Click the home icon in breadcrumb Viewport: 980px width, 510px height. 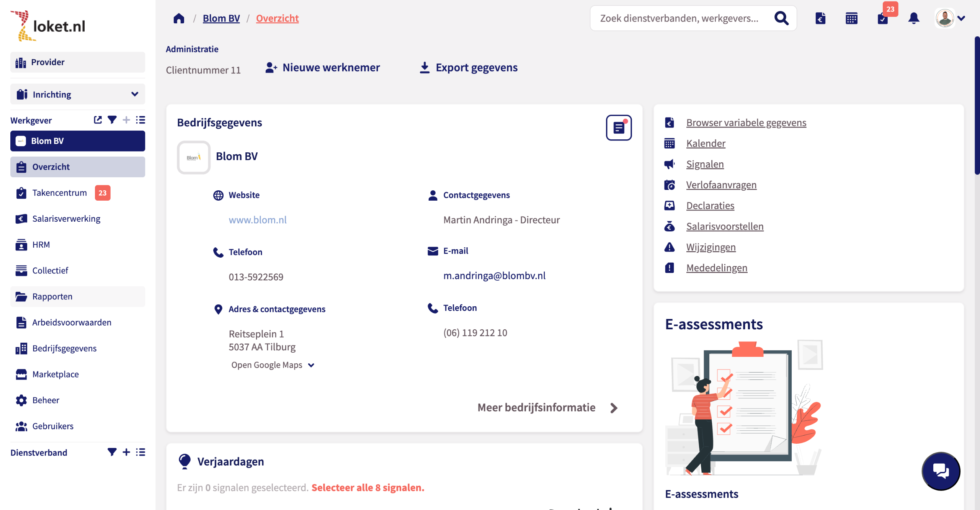[179, 18]
